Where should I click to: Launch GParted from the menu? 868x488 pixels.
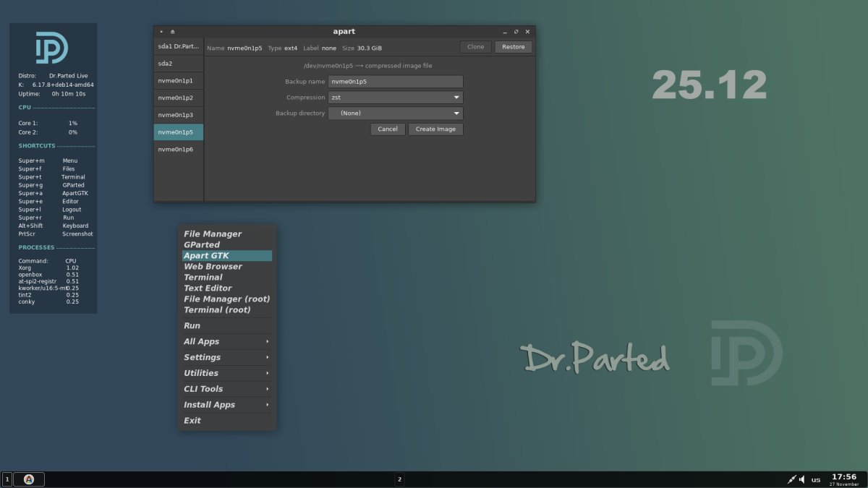pos(227,245)
